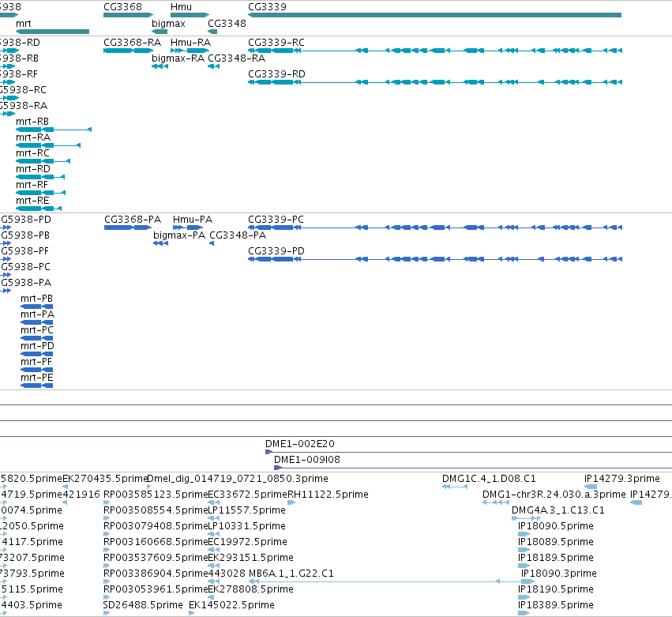Select transcript CG3348-RA
Screen dimensions: 672x617
point(213,66)
